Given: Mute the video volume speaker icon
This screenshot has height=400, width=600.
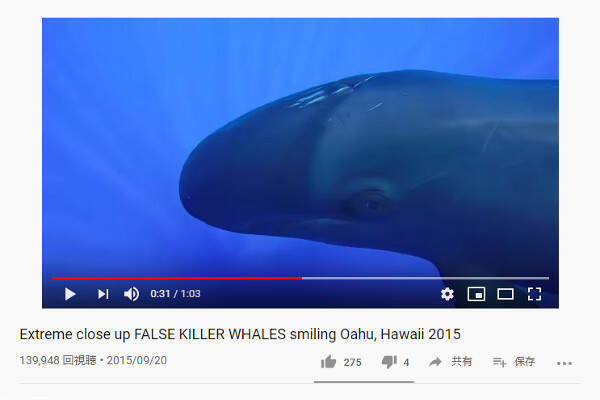Looking at the screenshot, I should pyautogui.click(x=131, y=294).
